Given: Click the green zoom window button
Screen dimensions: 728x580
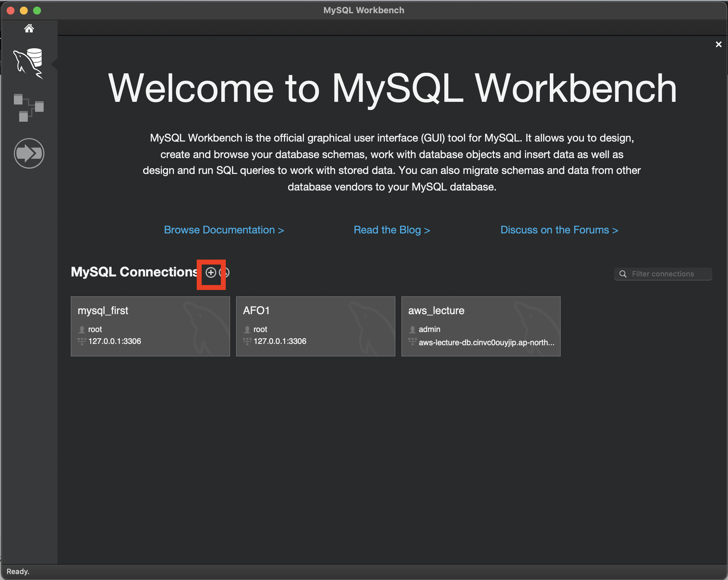Looking at the screenshot, I should pyautogui.click(x=37, y=11).
